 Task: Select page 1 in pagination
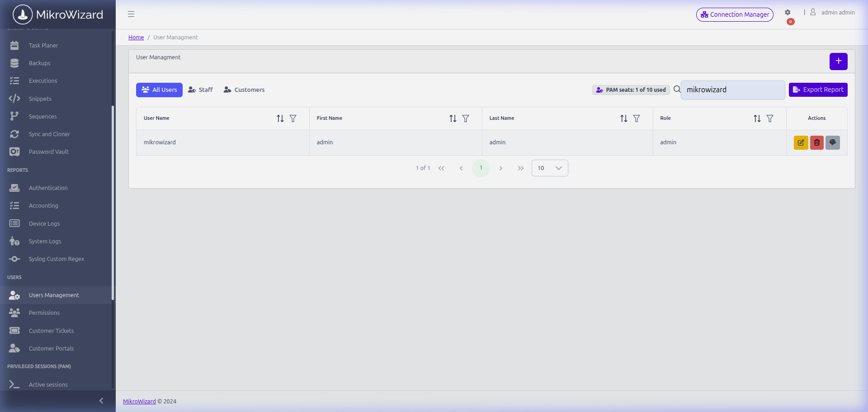[481, 168]
